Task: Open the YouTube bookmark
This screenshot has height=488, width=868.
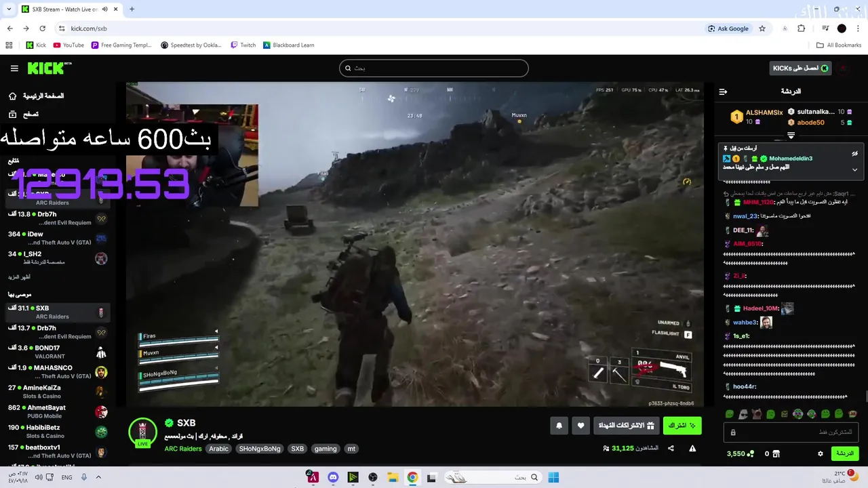Action: (68, 45)
